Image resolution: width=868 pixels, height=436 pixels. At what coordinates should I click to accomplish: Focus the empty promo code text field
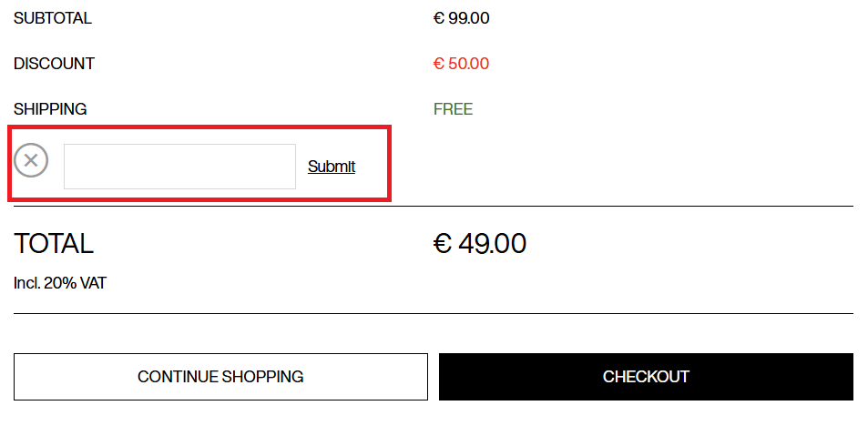pyautogui.click(x=179, y=167)
